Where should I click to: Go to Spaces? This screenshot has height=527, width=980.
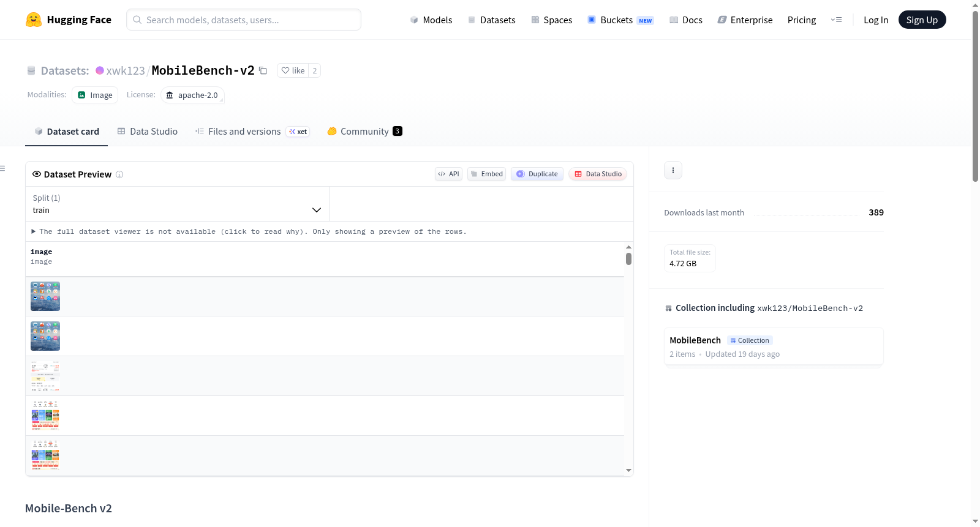coord(551,20)
